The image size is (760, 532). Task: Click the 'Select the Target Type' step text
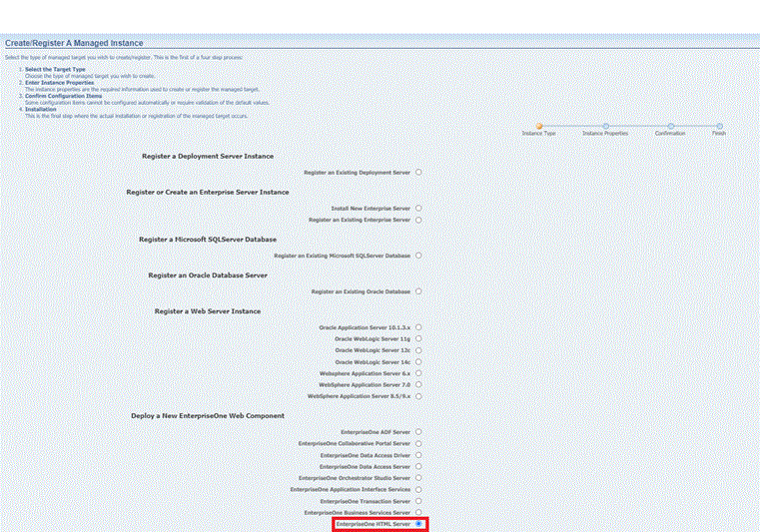pos(55,69)
